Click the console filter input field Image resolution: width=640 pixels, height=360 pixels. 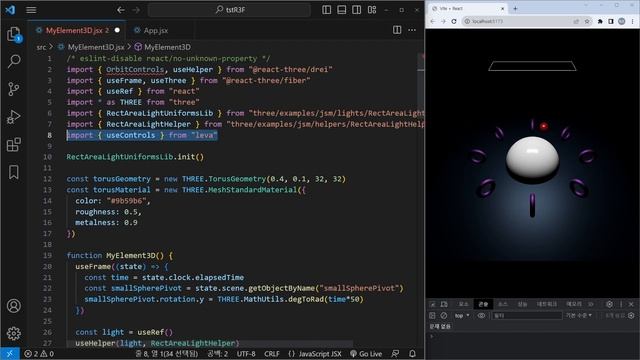pos(527,316)
